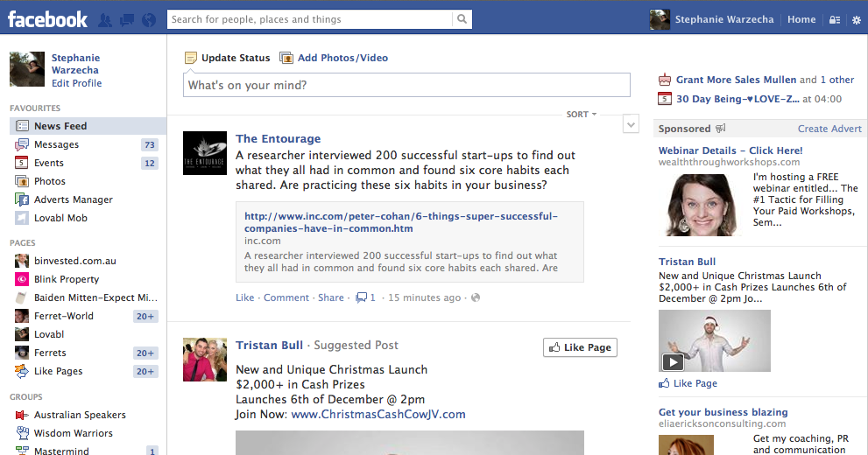
Task: Click Comment under The Entourage post
Action: (x=286, y=297)
